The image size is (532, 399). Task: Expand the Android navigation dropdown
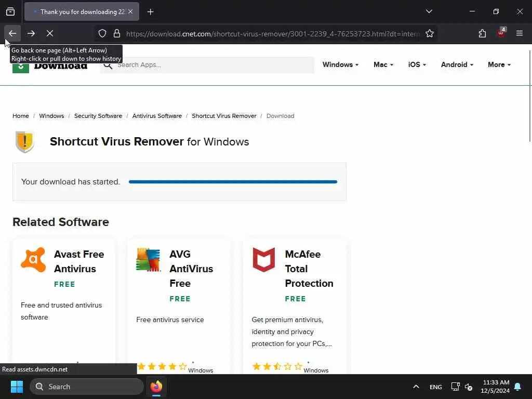pos(457,64)
